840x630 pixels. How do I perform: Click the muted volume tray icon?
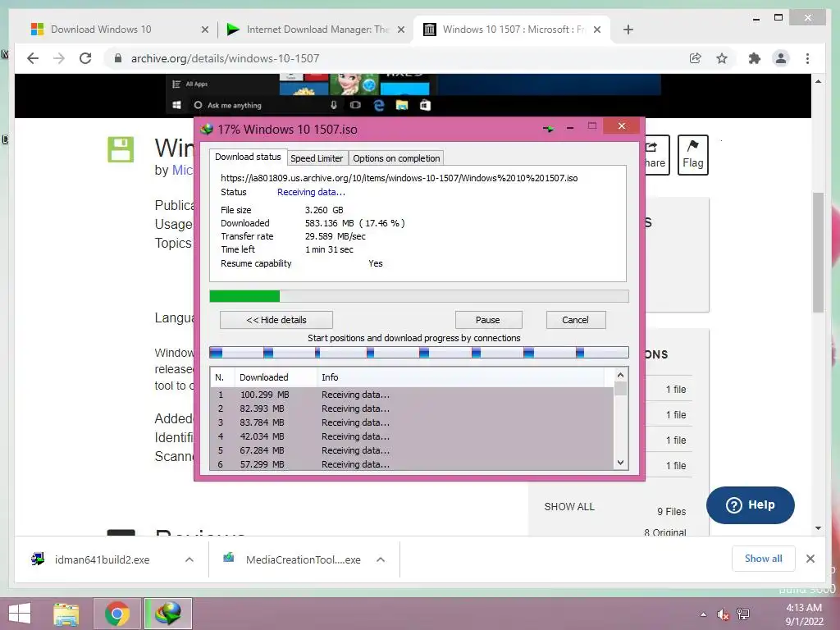(724, 614)
